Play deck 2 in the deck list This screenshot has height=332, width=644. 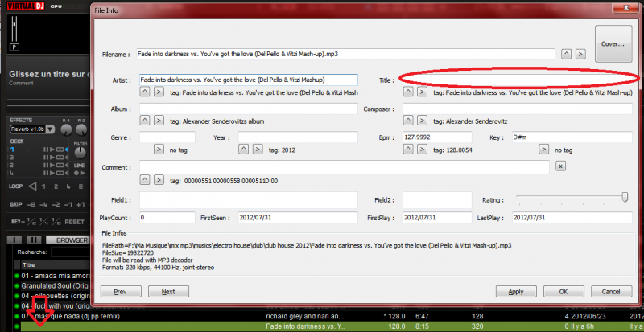pos(52,158)
